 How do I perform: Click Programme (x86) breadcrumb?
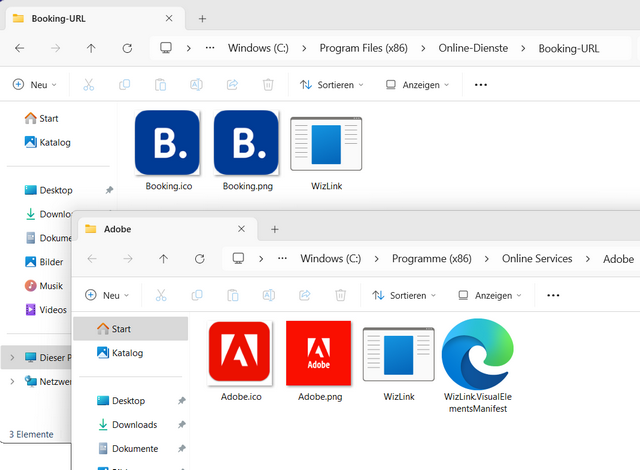[x=431, y=259]
